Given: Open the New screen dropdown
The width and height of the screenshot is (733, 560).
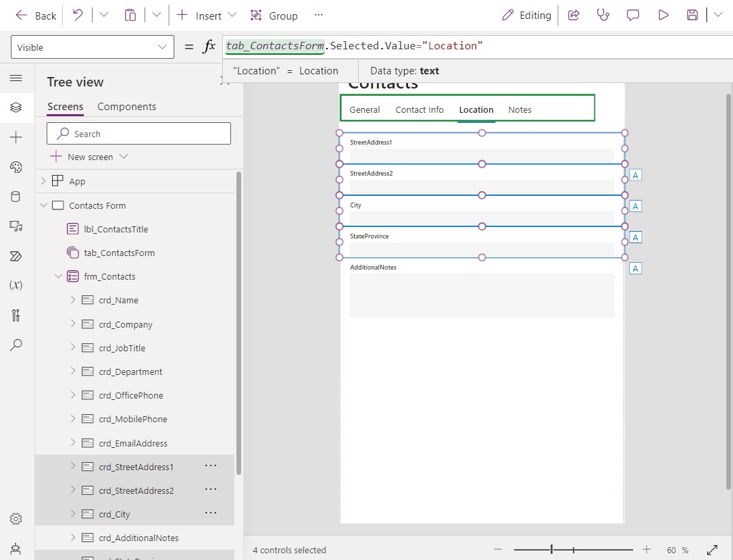Looking at the screenshot, I should coord(124,156).
